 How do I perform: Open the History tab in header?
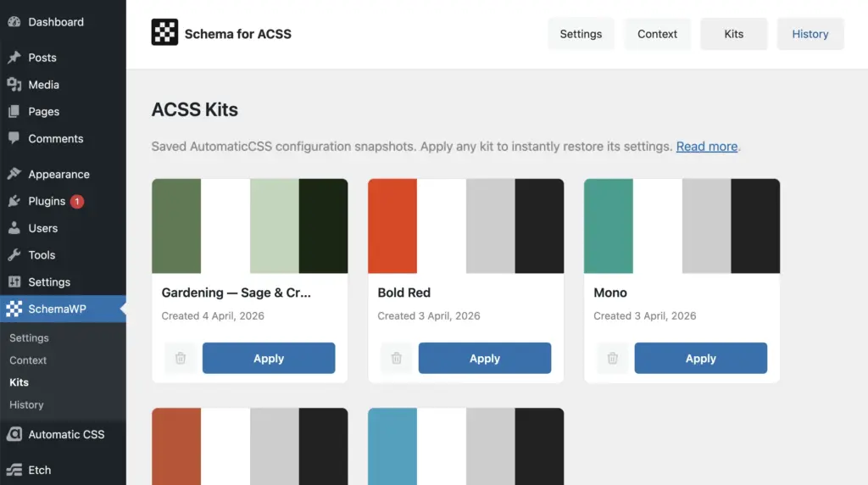[x=810, y=34]
